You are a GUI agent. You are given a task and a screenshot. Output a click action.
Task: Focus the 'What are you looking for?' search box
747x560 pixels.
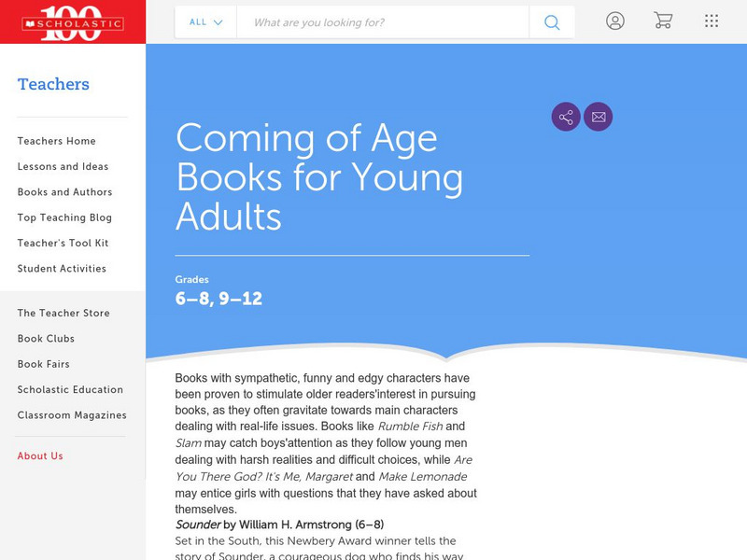(383, 22)
